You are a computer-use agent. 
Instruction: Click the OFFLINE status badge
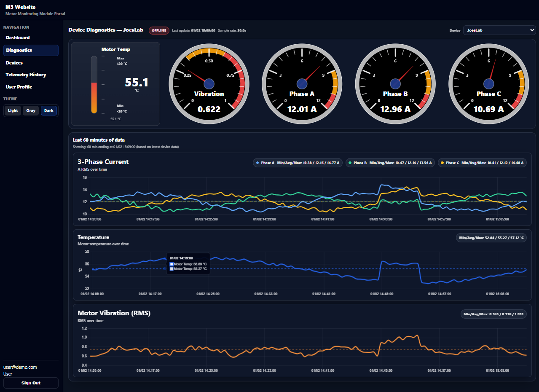[x=159, y=30]
